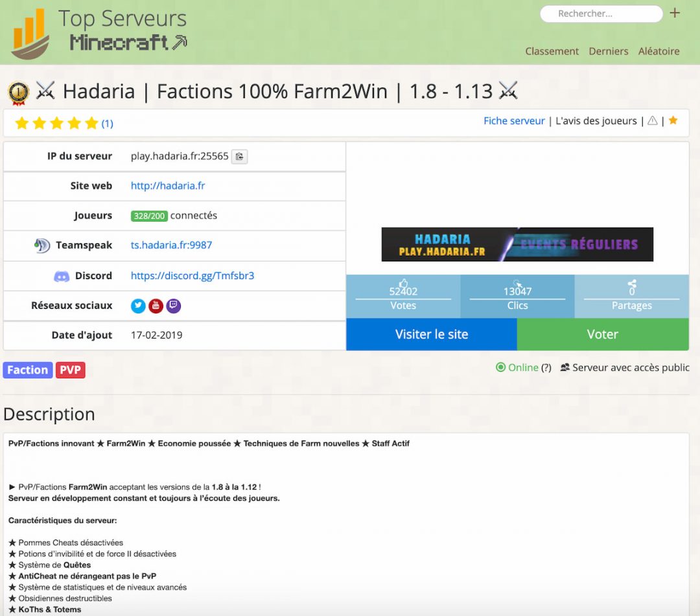This screenshot has width=700, height=616.
Task: Switch to the Fiche serveur tab
Action: [514, 120]
